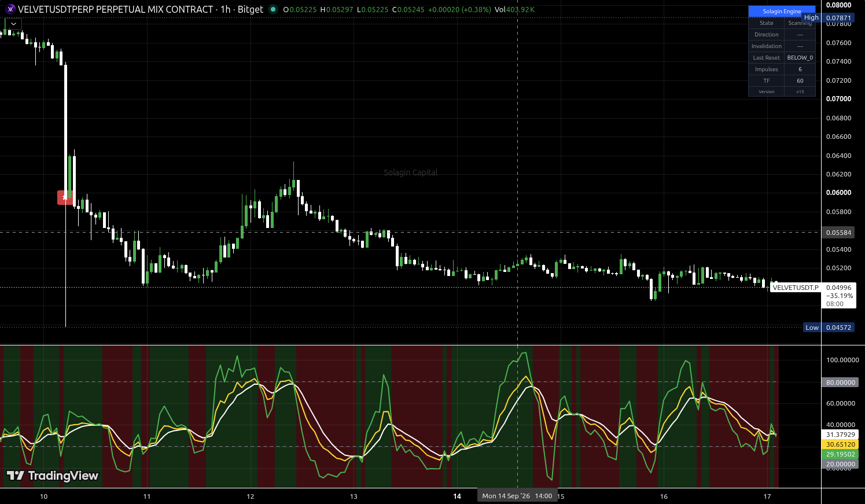
Task: Click date 16 on the time axis
Action: point(664,496)
